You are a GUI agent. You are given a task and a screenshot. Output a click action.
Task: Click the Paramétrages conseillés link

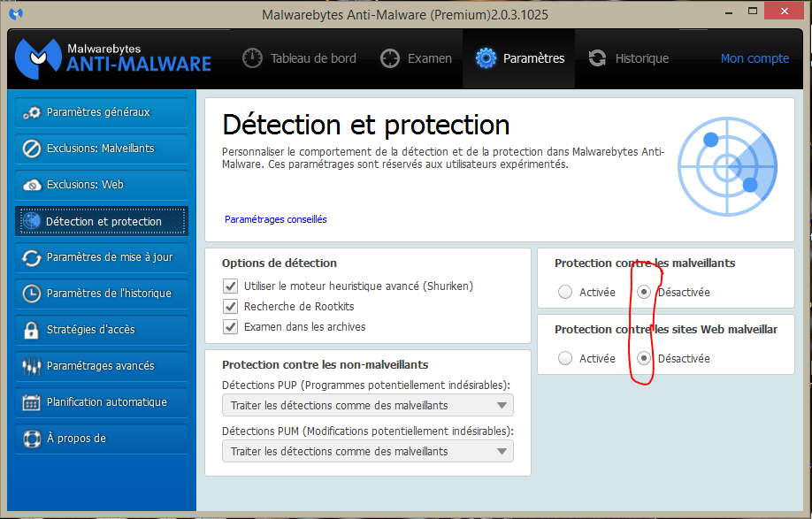(x=275, y=219)
